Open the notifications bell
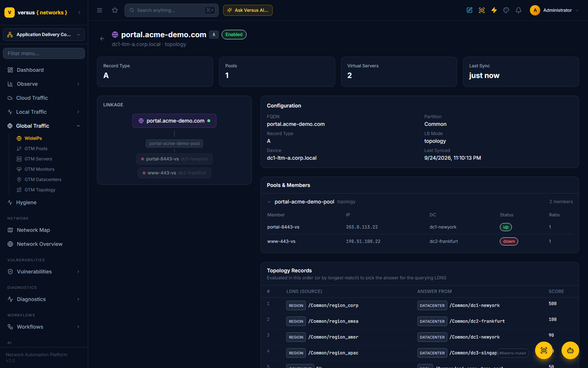The height and width of the screenshot is (368, 588). (519, 10)
